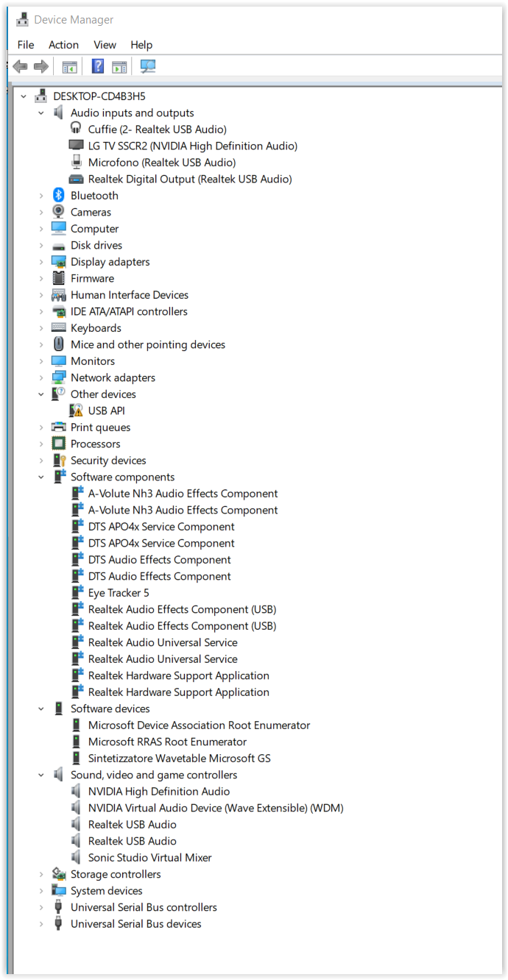Collapse the Software components category

coord(41,477)
